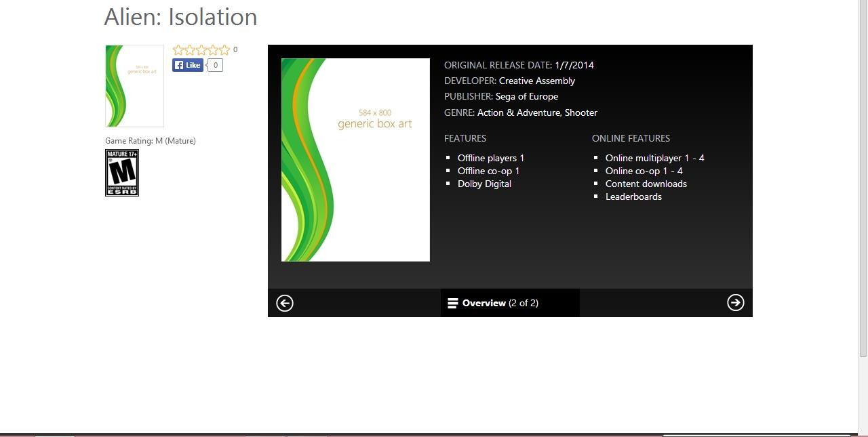
Task: Go to previous slide with left arrow
Action: (285, 303)
